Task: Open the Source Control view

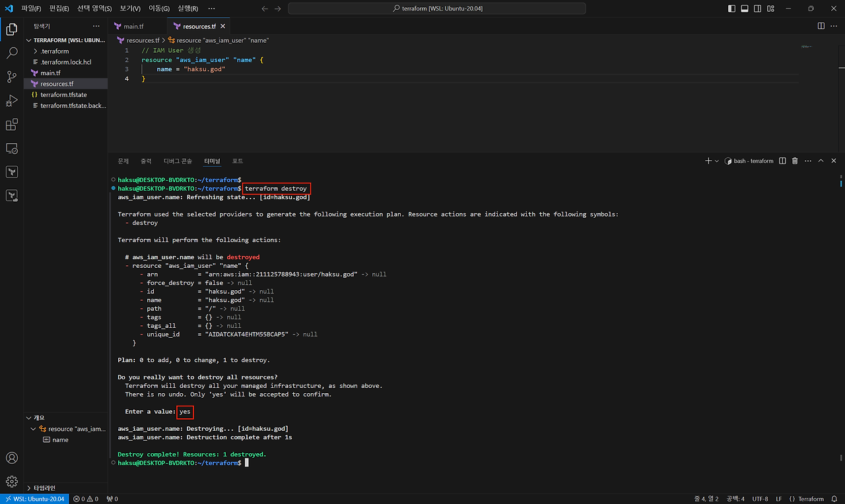Action: pyautogui.click(x=11, y=77)
